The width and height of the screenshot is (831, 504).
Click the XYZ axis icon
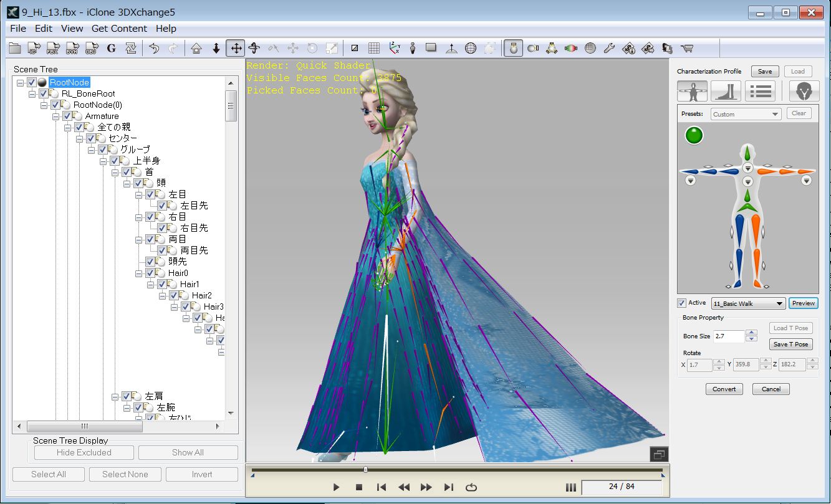click(x=394, y=48)
